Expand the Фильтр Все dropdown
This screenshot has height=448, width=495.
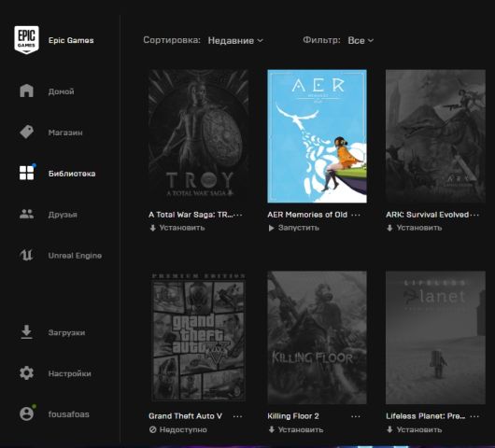[x=361, y=40]
